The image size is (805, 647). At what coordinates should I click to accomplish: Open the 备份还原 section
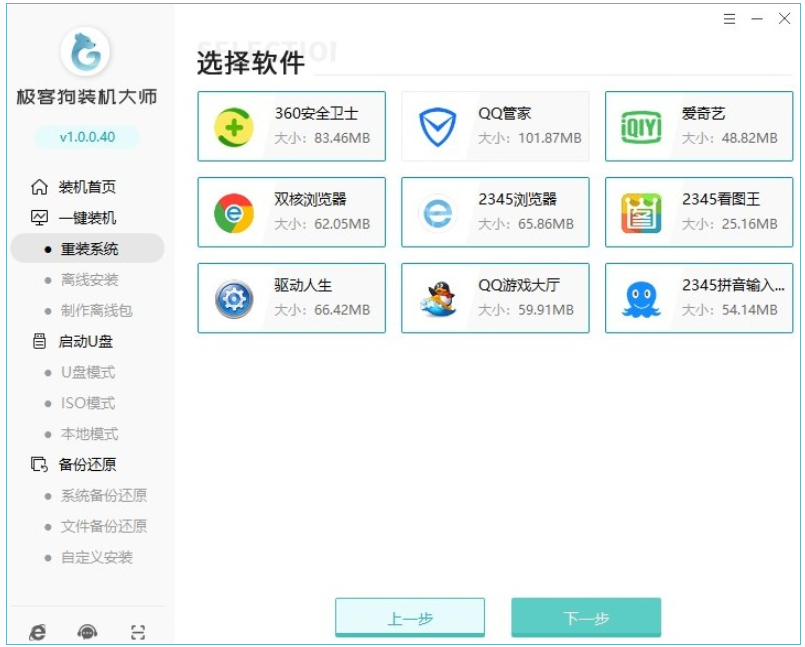coord(87,464)
